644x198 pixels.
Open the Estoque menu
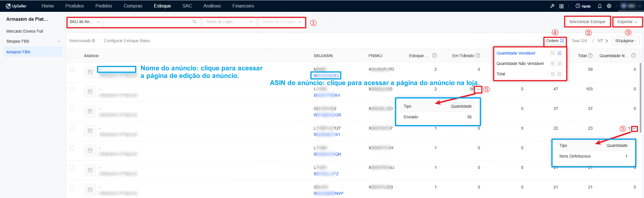(x=162, y=6)
